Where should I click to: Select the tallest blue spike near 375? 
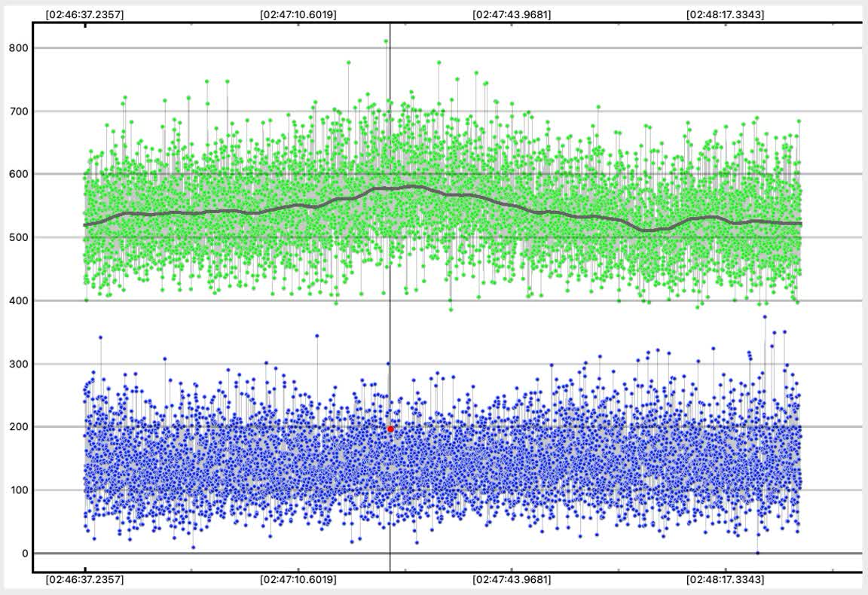click(x=764, y=317)
